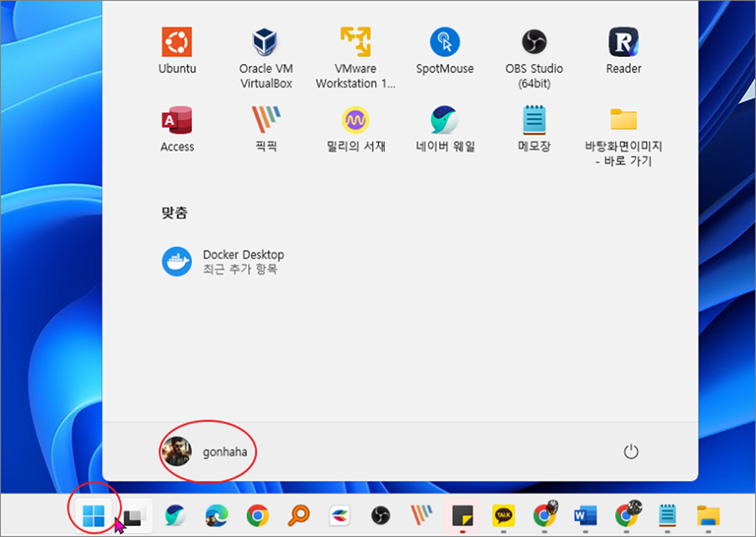Launch 네이버 웨일 from pinned apps
The image size is (756, 537).
(x=445, y=129)
